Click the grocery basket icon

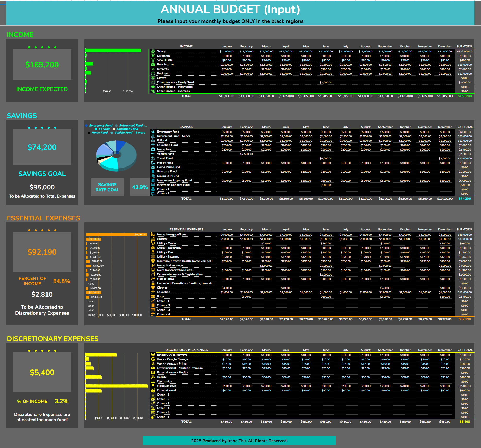pos(153,239)
